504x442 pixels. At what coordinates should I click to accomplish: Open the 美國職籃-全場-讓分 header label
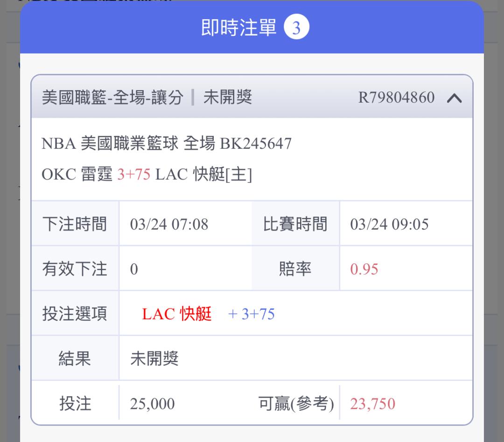(112, 98)
